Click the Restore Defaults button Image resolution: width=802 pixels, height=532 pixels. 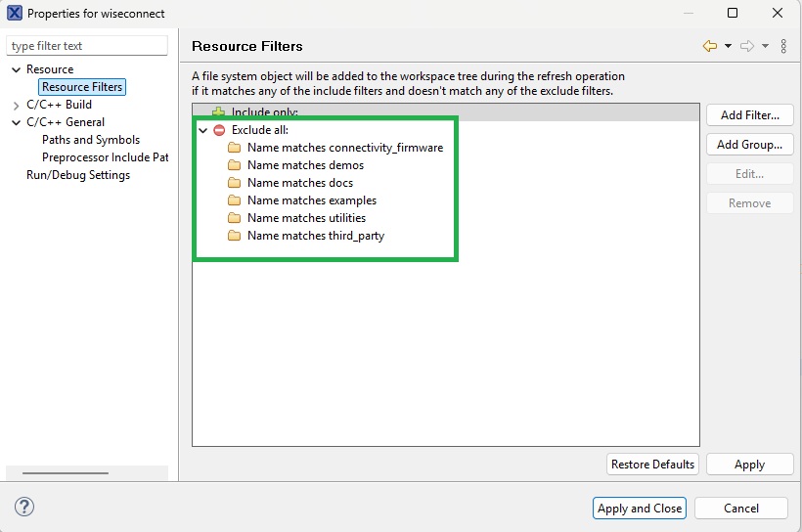(652, 465)
